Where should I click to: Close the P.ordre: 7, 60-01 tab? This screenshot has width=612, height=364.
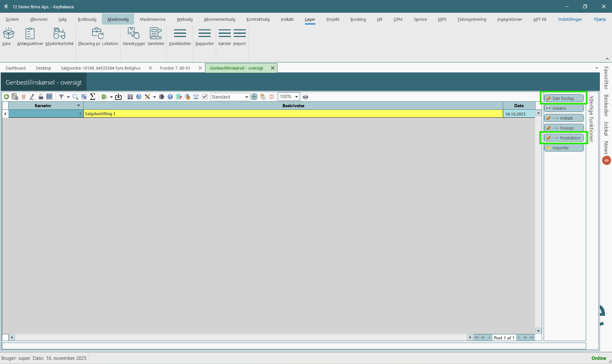pyautogui.click(x=200, y=68)
